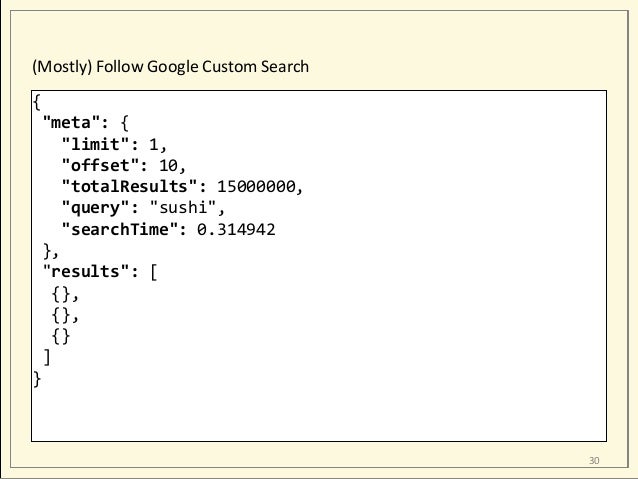Select the "limit" key
Viewport: 638px width, 479px height.
pos(100,144)
